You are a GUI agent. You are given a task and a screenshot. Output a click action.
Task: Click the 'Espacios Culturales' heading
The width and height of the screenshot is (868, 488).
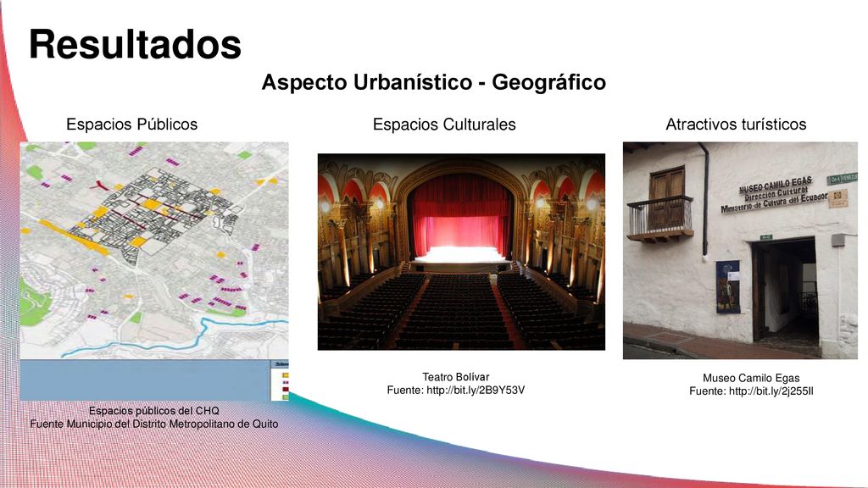click(444, 124)
